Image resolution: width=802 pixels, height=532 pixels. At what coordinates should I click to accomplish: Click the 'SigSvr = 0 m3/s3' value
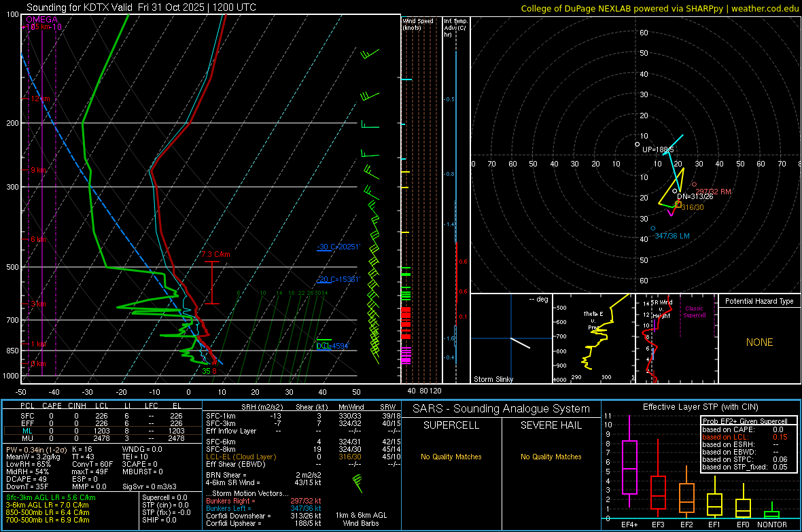tap(150, 486)
